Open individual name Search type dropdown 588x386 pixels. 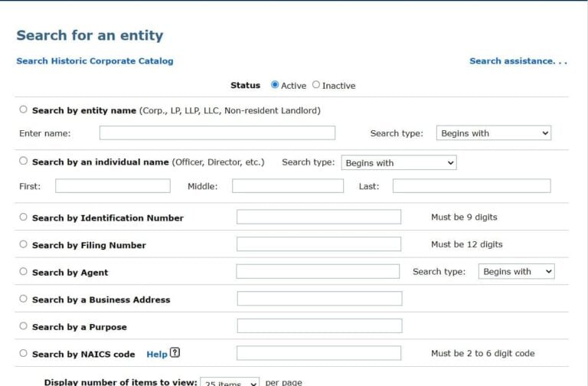[398, 162]
